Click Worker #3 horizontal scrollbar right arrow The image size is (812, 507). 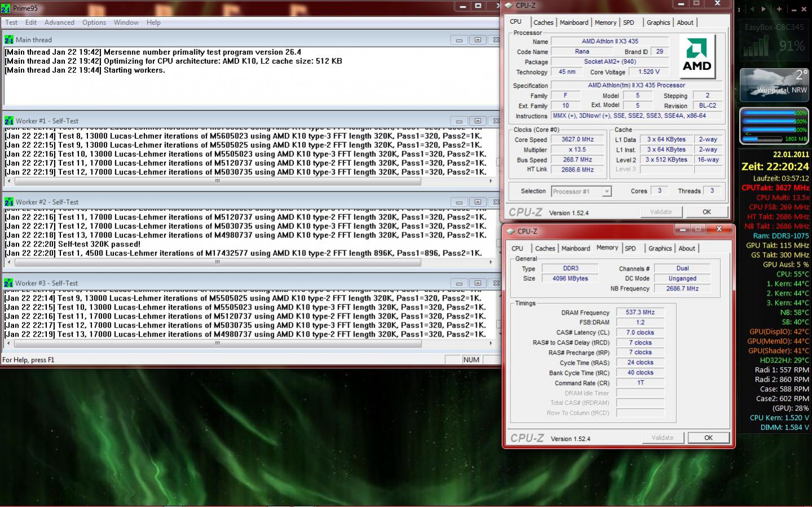click(491, 343)
